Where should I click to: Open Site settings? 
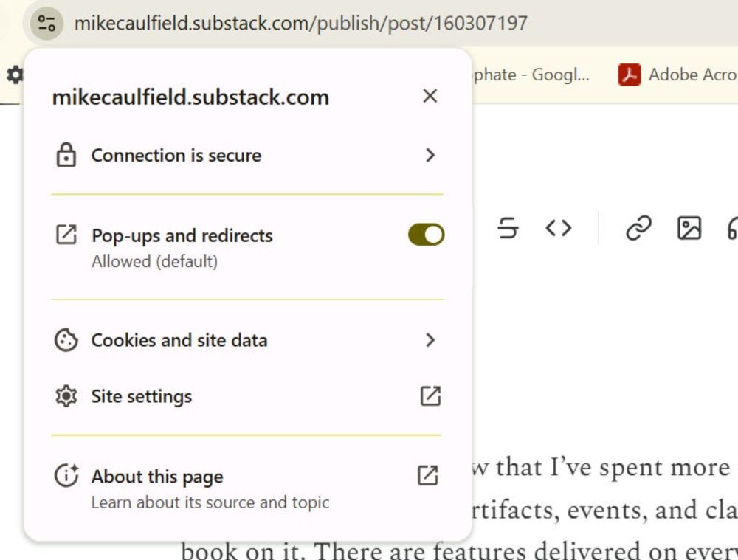[x=247, y=396]
